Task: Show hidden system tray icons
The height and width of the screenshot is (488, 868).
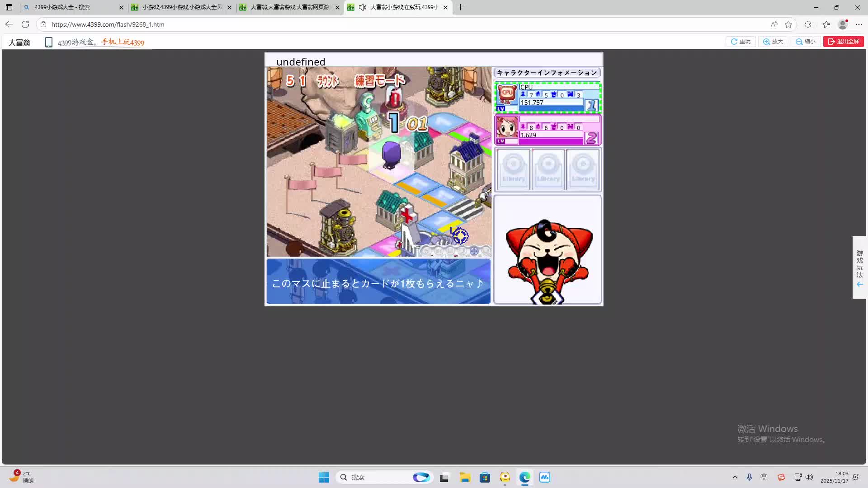Action: pyautogui.click(x=735, y=477)
